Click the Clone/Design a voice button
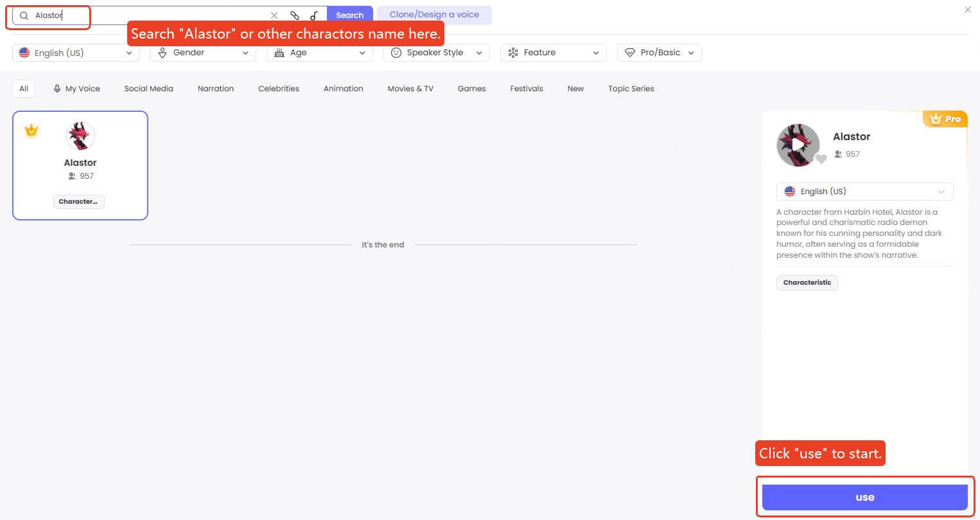Screen dimensions: 980x520 coord(434,15)
